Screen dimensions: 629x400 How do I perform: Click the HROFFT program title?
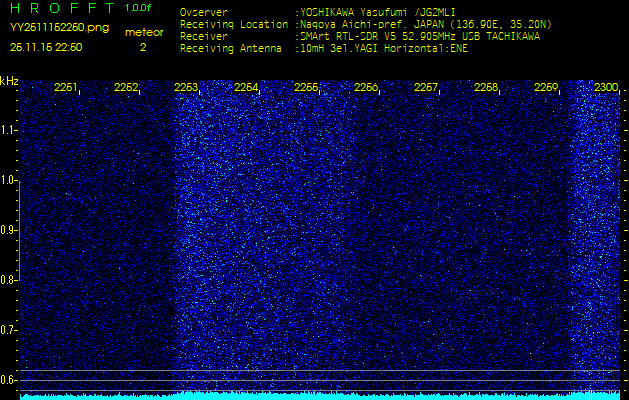tap(62, 8)
